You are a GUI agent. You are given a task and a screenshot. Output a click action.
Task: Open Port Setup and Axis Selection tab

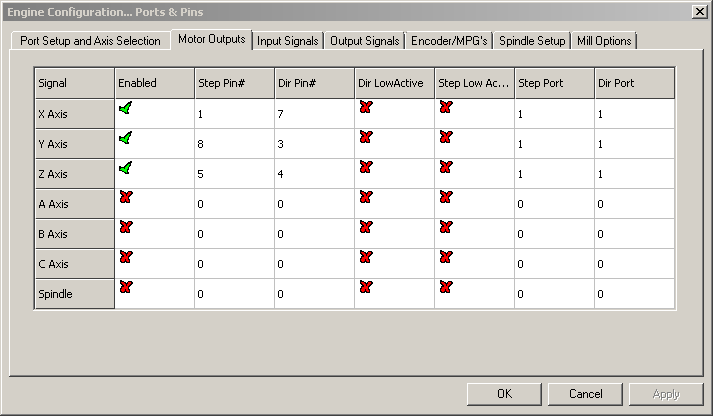(90, 41)
